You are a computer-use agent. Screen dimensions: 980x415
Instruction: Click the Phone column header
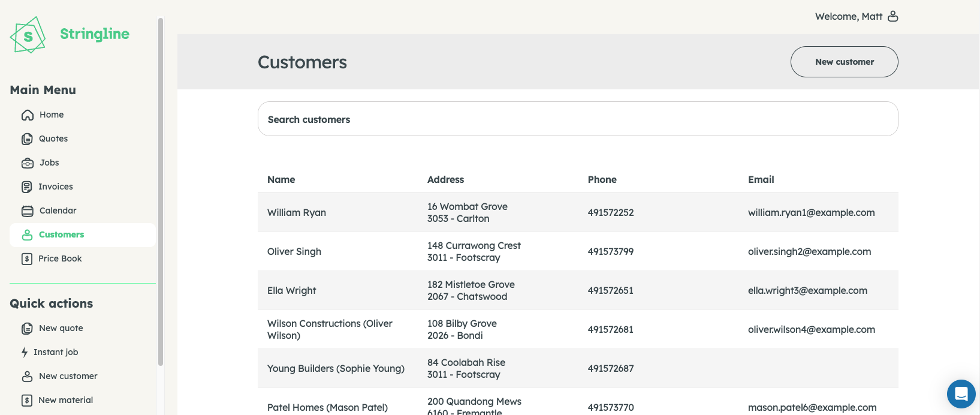(602, 179)
